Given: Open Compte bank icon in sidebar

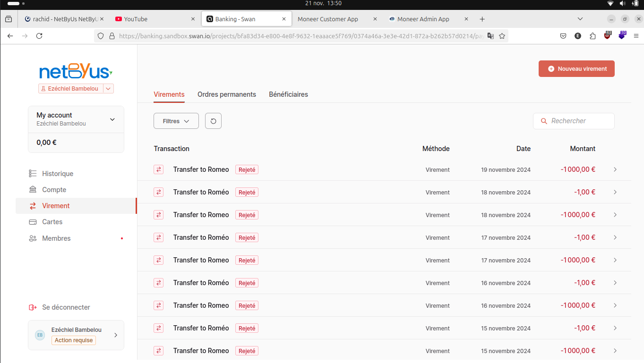Looking at the screenshot, I should 33,190.
